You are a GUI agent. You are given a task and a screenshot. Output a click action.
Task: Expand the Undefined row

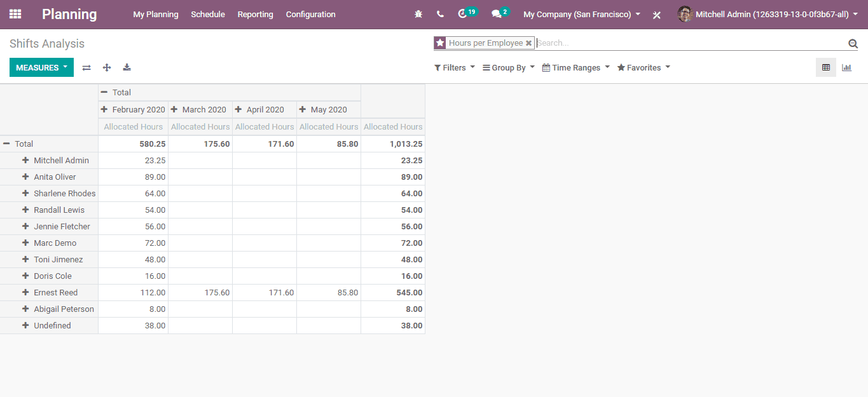[49, 325]
